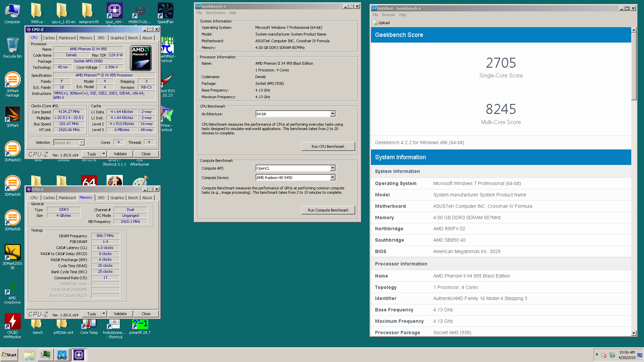
Task: Launch the 3DMark06 desktop icon
Action: (x=12, y=221)
